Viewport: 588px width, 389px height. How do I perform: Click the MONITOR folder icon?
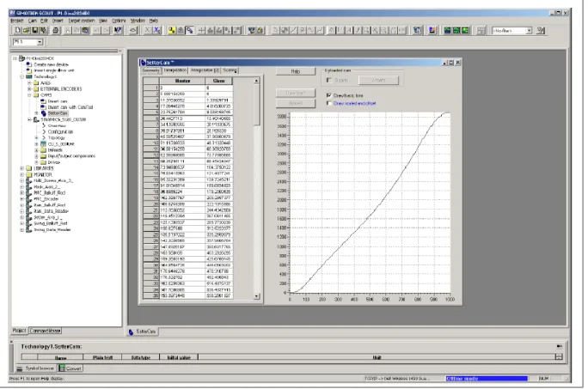click(29, 174)
